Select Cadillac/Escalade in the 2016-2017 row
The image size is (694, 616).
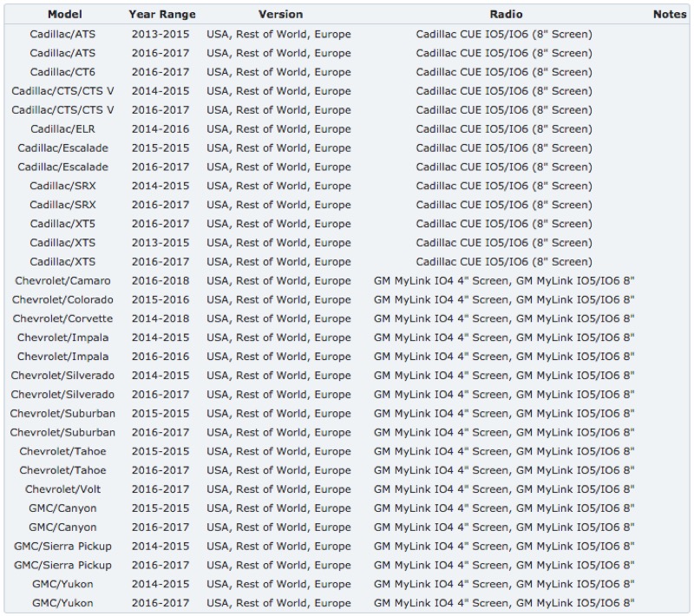coord(62,167)
